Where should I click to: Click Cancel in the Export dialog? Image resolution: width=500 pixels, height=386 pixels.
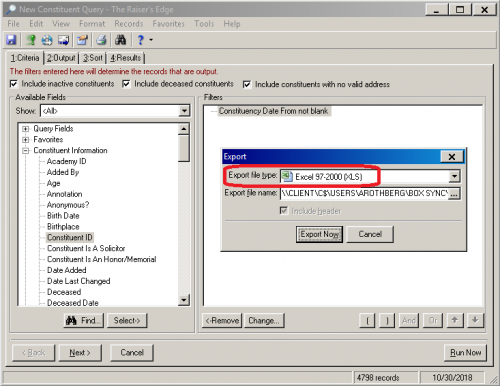[x=370, y=234]
